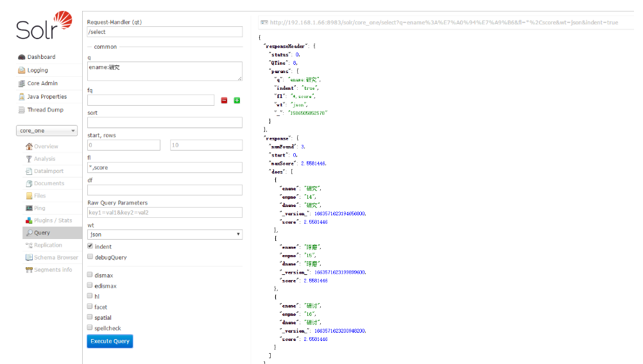This screenshot has height=364, width=643.
Task: Open the wt json format dropdown
Action: 165,234
